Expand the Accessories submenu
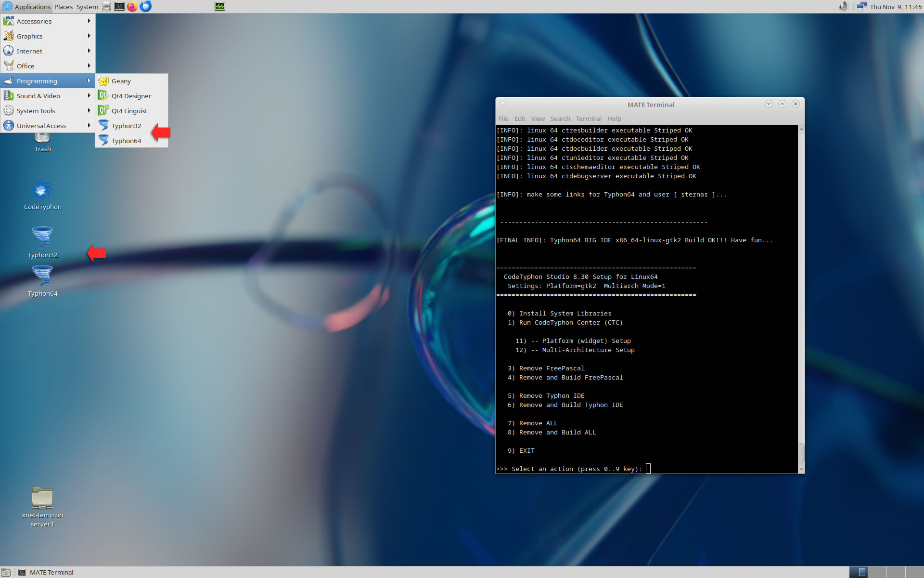Screen dimensions: 924x578 48,21
